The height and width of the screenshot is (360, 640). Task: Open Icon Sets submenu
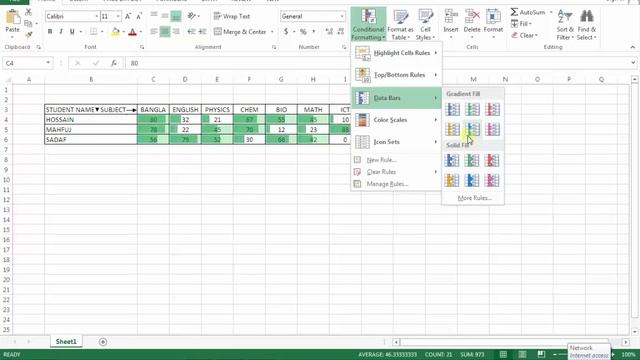tap(396, 142)
